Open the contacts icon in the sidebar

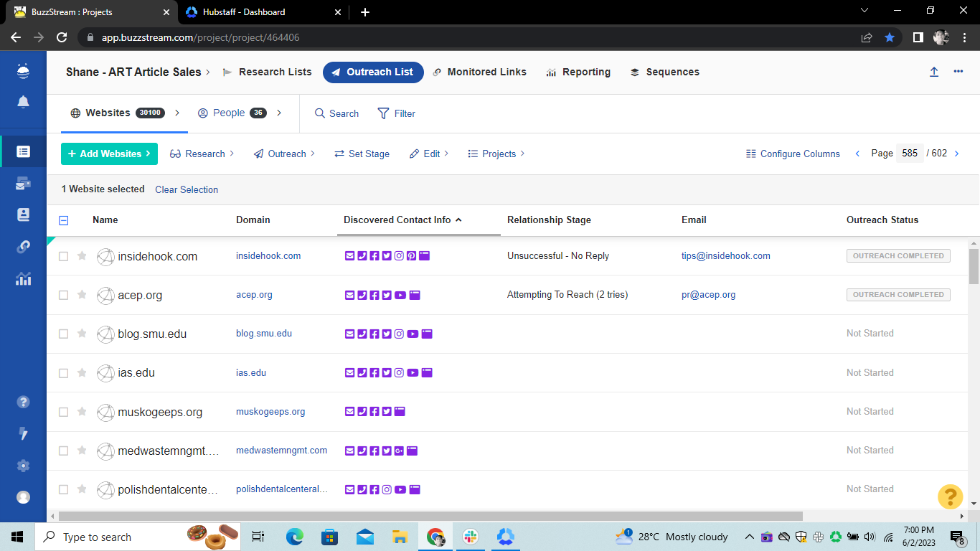23,215
